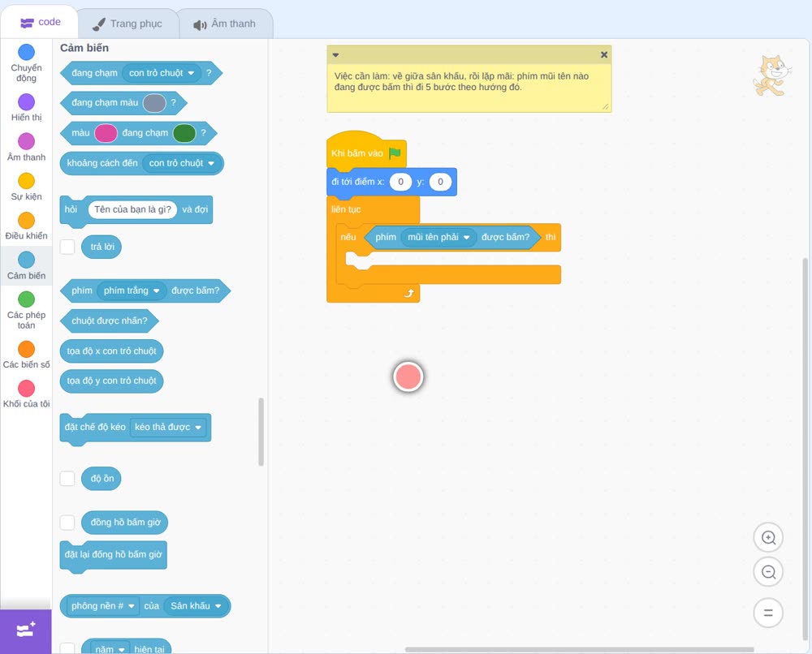The width and height of the screenshot is (812, 654).
Task: Switch to the Âm thanh tab
Action: pyautogui.click(x=225, y=24)
